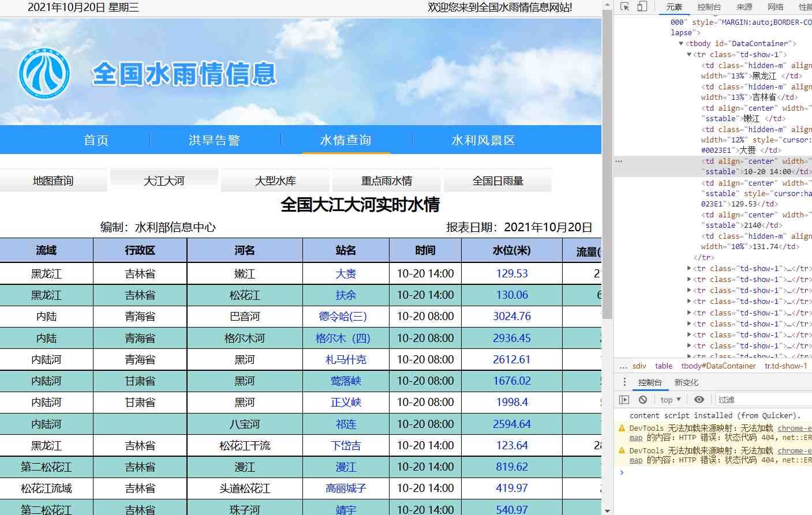
Task: Focus the 过滤 console filter field
Action: (x=763, y=400)
